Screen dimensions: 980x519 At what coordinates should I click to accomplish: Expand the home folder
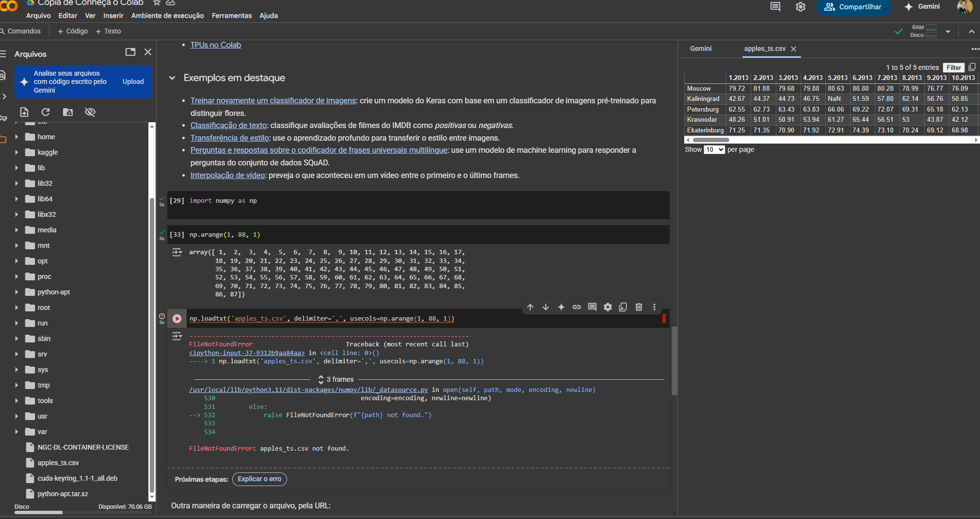16,137
